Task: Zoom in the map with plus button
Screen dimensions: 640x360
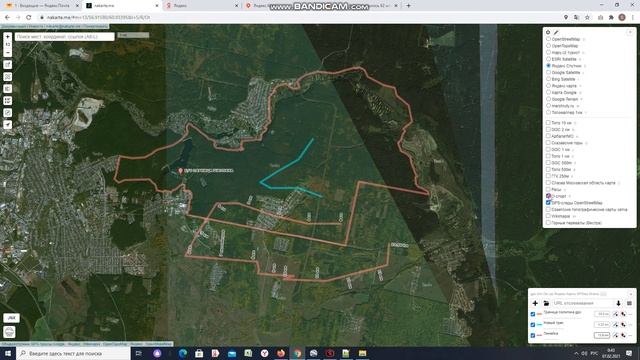Action: pos(8,37)
